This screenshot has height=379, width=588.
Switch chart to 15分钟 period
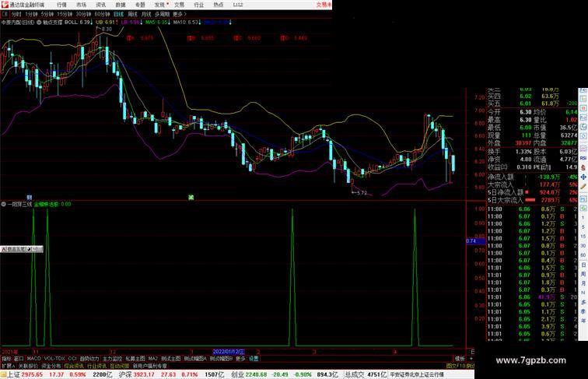(65, 14)
